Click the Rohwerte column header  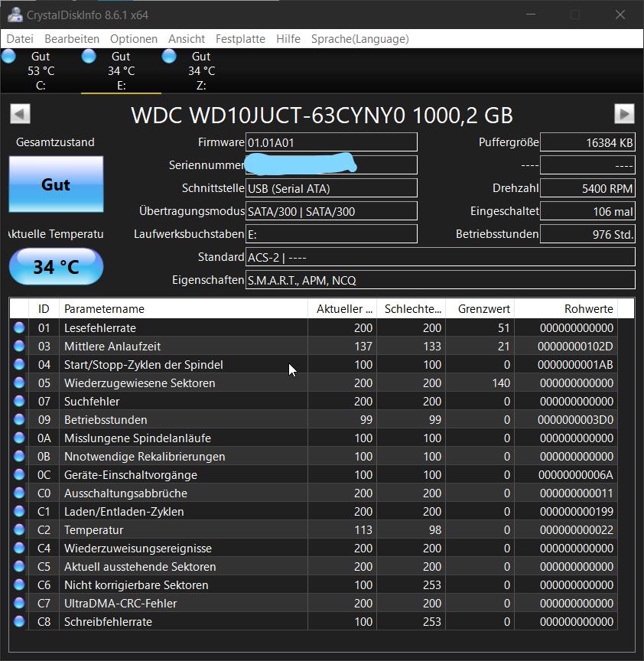566,308
